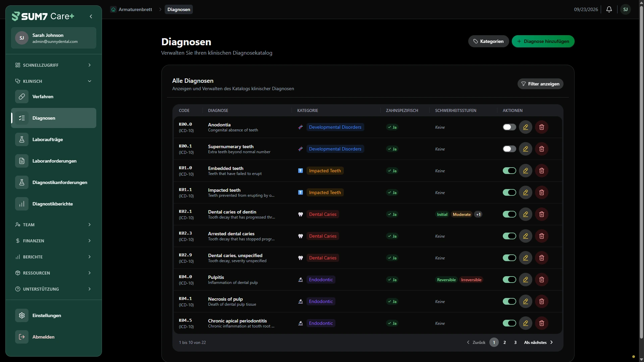
Task: Delete the Embedded teeth diagnosis
Action: pos(541,171)
